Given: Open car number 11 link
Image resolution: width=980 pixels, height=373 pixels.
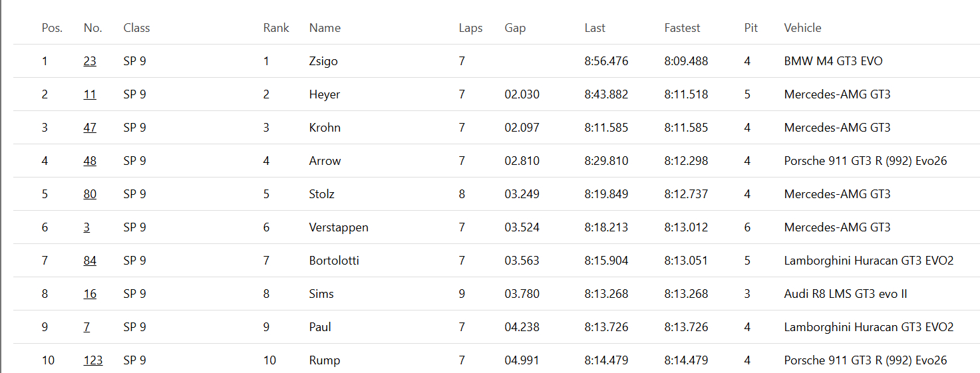Looking at the screenshot, I should [90, 94].
